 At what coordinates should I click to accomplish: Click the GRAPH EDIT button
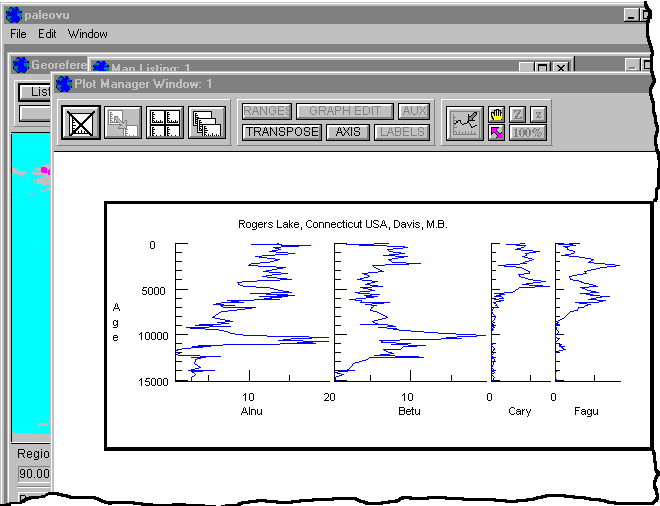(x=344, y=111)
